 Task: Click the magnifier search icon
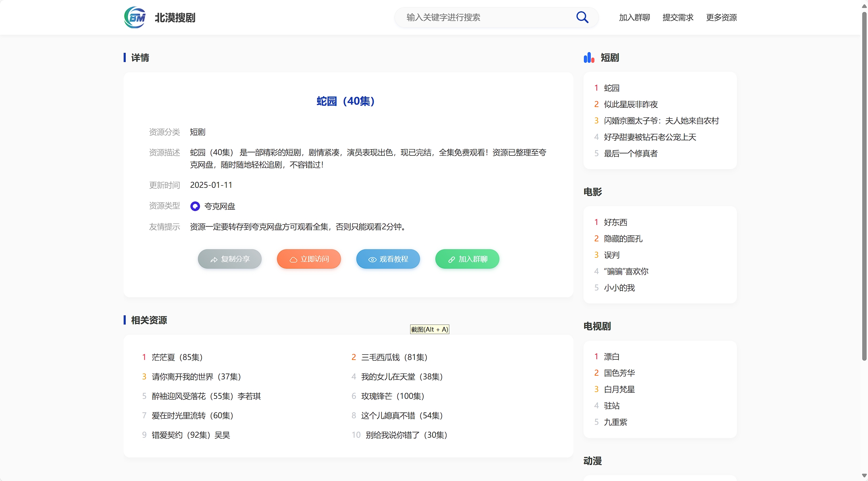click(x=582, y=17)
